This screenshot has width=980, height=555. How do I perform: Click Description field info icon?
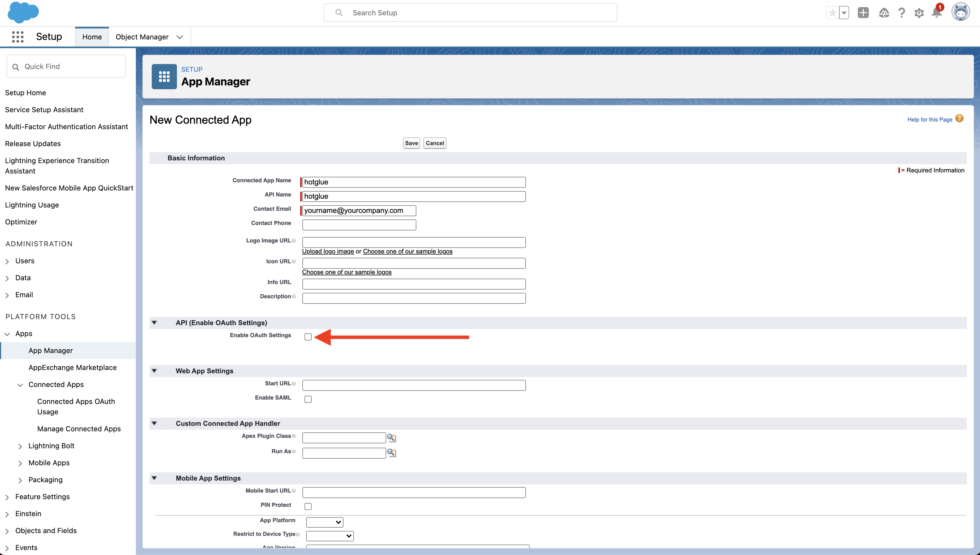pyautogui.click(x=294, y=297)
